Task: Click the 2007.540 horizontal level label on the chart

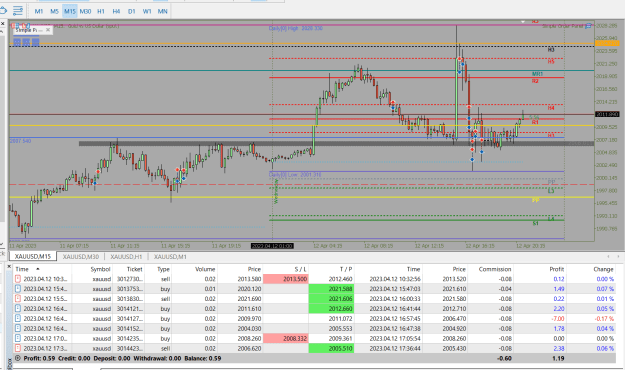Action: (x=20, y=141)
